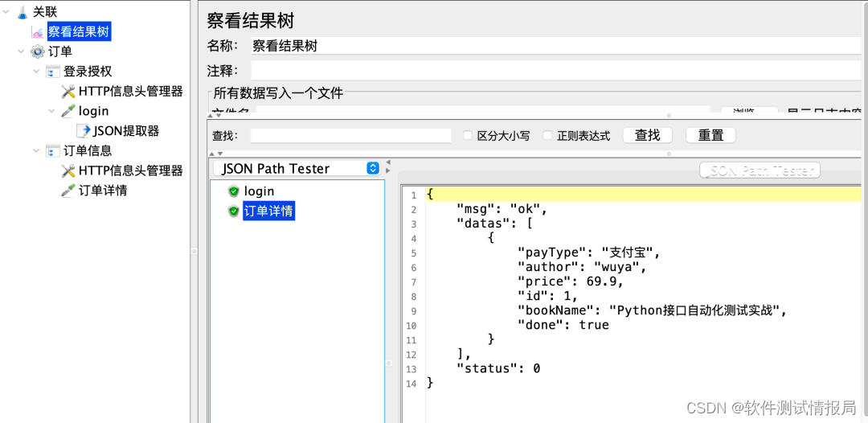The image size is (868, 423).
Task: Collapse the 登录授权 controller node
Action: 36,72
